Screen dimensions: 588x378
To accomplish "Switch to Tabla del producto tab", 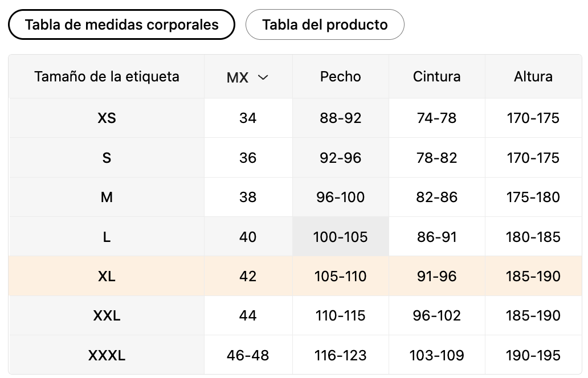I will click(x=325, y=24).
